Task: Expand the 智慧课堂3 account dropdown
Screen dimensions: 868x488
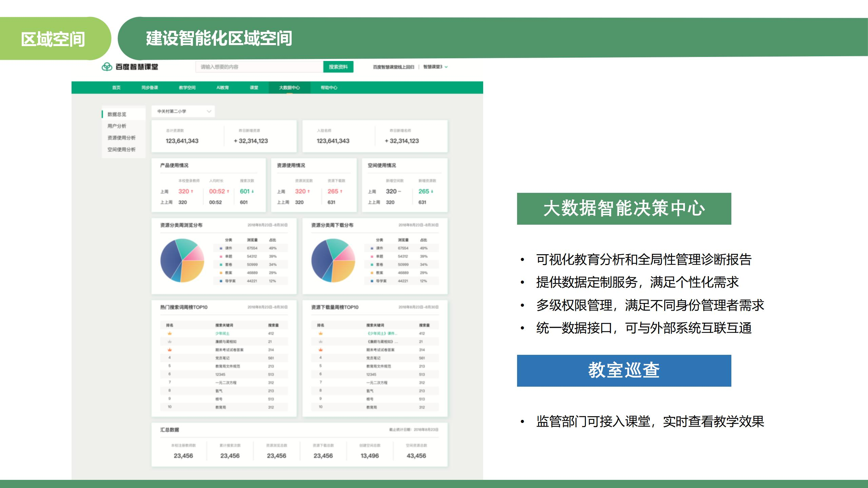Action: [435, 67]
